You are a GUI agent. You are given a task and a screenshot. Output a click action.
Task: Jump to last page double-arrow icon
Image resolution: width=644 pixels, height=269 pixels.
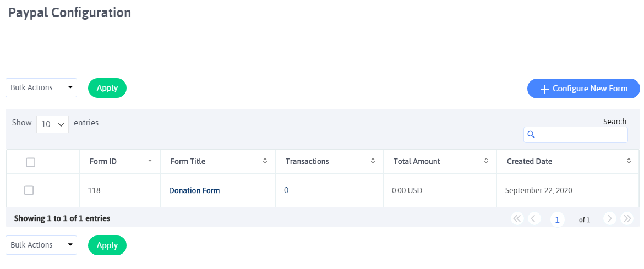click(x=627, y=219)
